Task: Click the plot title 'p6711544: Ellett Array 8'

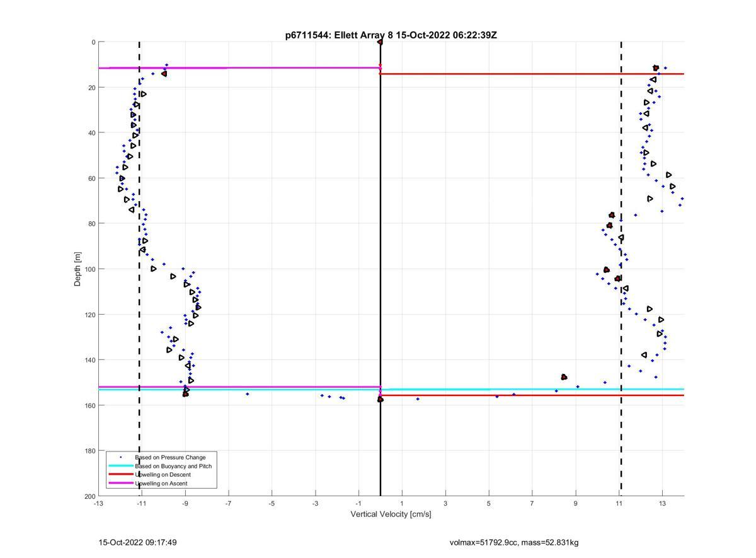Action: pos(339,35)
